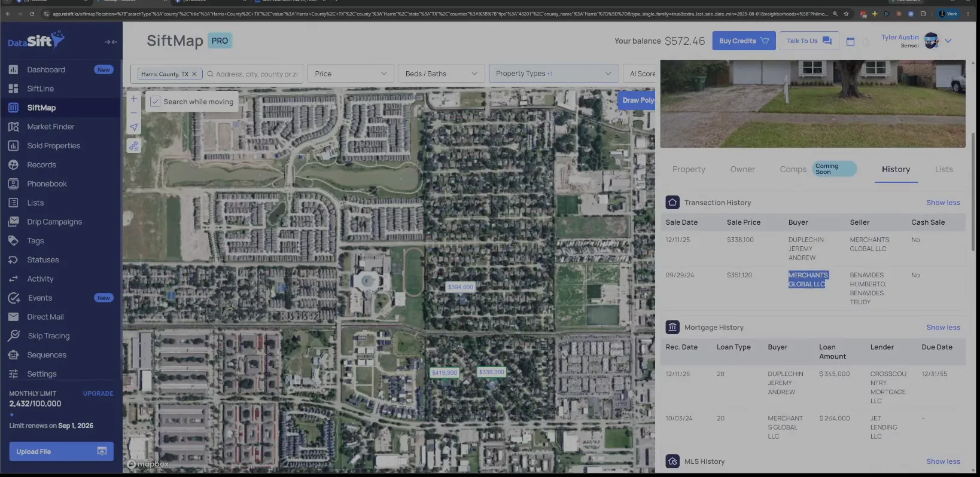Open the Beds / Baths dropdown
The image size is (980, 477).
(x=442, y=74)
